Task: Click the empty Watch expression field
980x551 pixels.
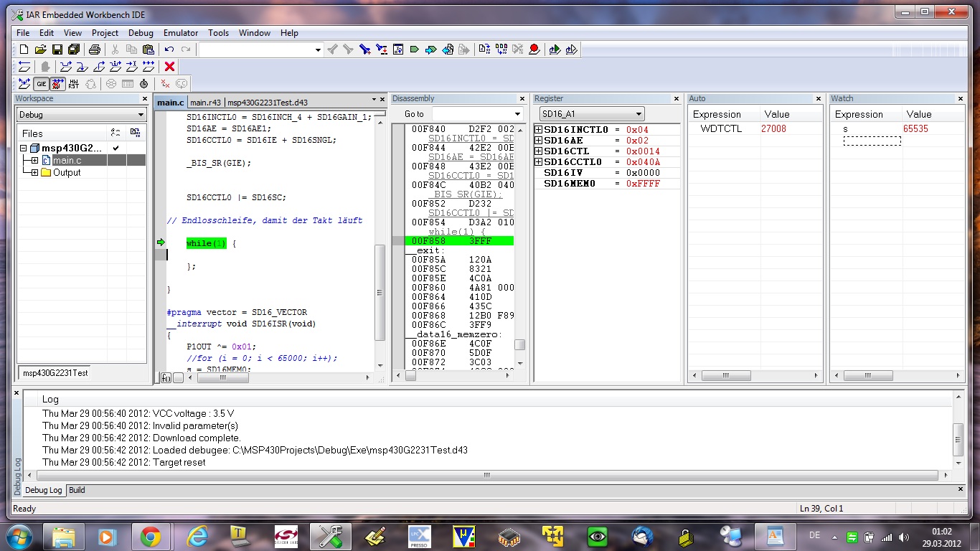Action: click(872, 141)
